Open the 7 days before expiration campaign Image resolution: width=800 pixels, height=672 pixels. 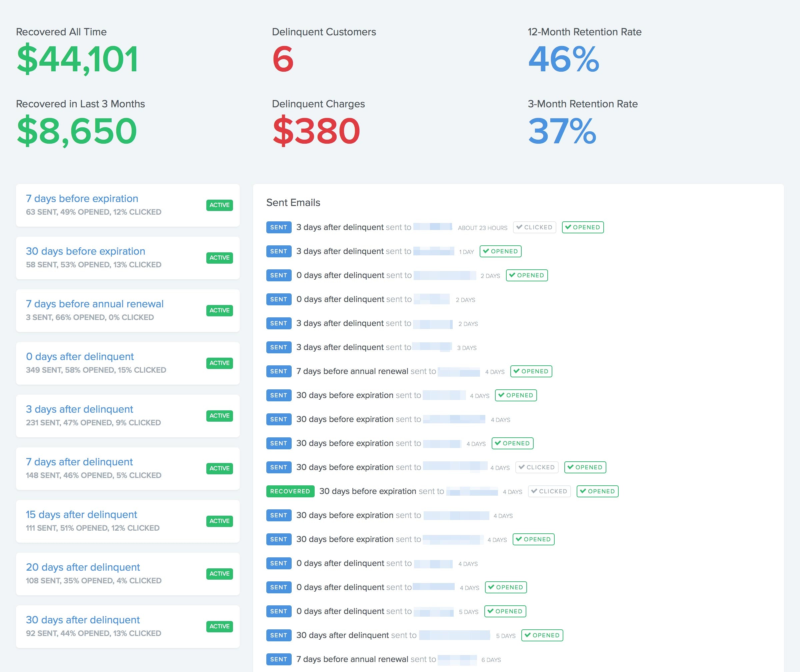click(82, 198)
